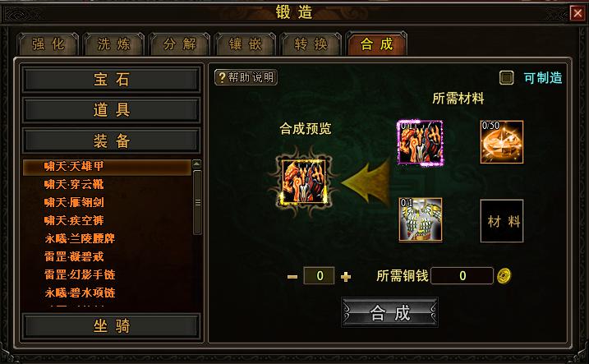Image resolution: width=589 pixels, height=364 pixels.
Task: Select the silver chainmail armor material icon
Action: (421, 219)
